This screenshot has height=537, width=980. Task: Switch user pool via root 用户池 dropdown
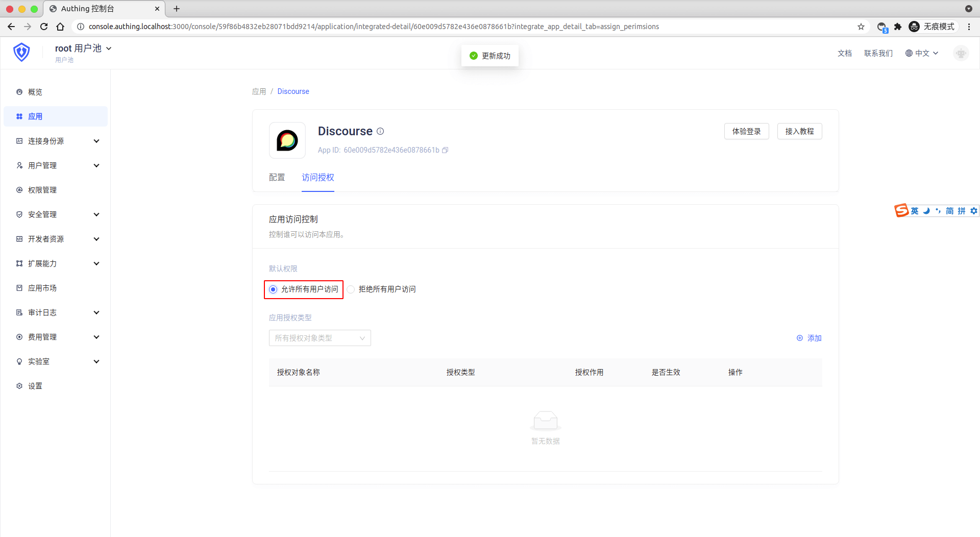pyautogui.click(x=83, y=48)
